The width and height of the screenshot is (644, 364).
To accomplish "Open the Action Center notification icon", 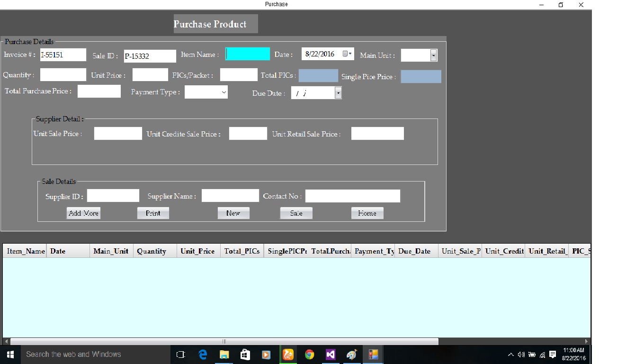I will click(553, 354).
